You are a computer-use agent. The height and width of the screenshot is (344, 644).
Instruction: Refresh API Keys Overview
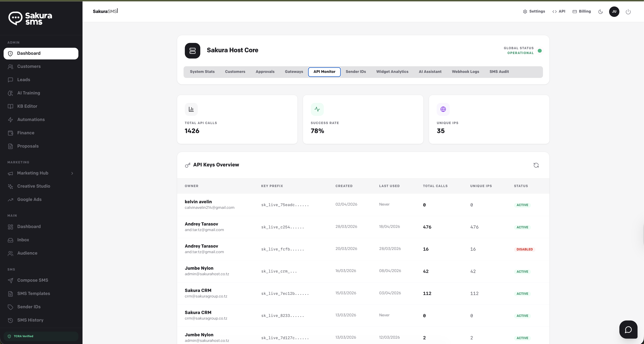tap(536, 165)
